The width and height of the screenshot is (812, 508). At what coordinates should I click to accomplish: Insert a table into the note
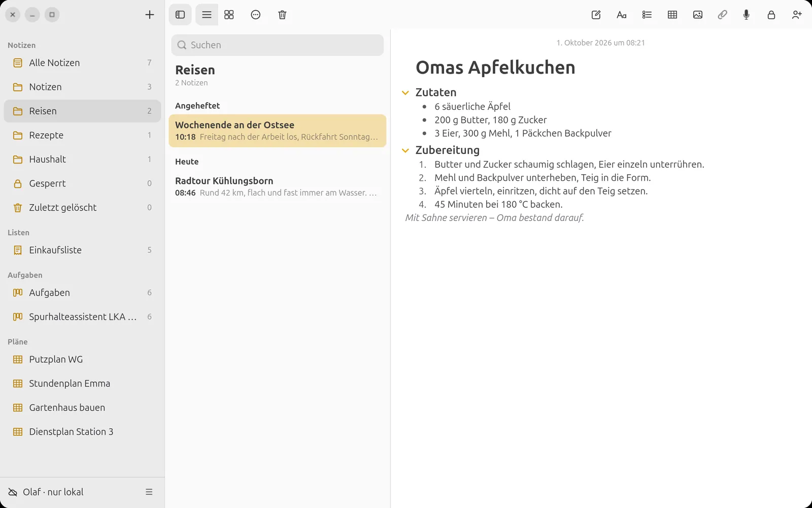coord(672,15)
